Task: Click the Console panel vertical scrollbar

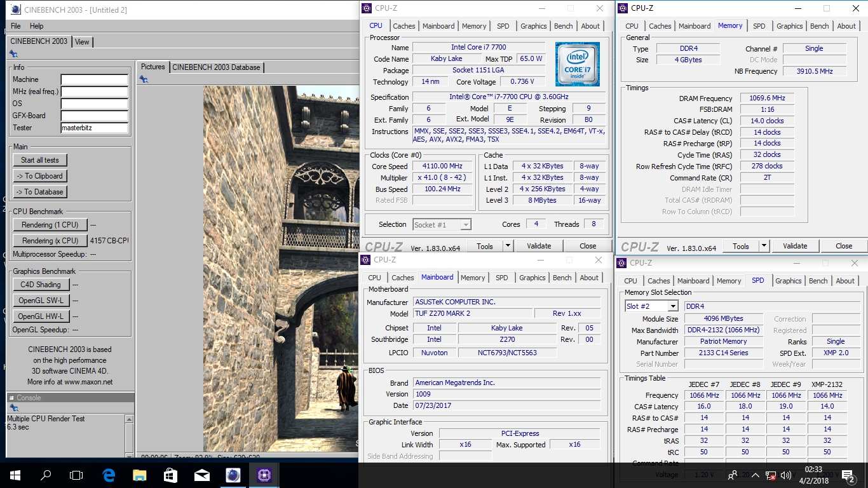Action: click(130, 435)
